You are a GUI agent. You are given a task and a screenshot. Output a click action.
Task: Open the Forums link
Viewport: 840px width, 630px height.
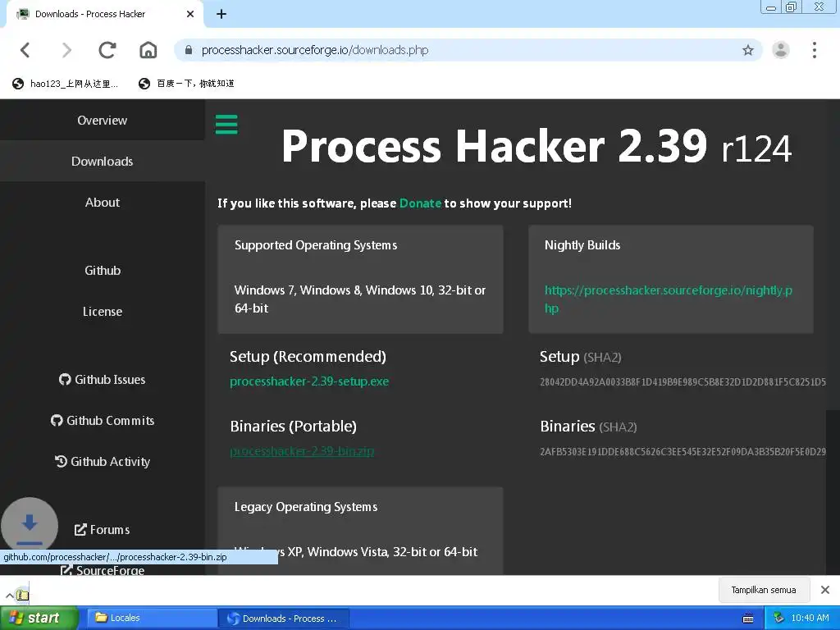[x=103, y=530]
